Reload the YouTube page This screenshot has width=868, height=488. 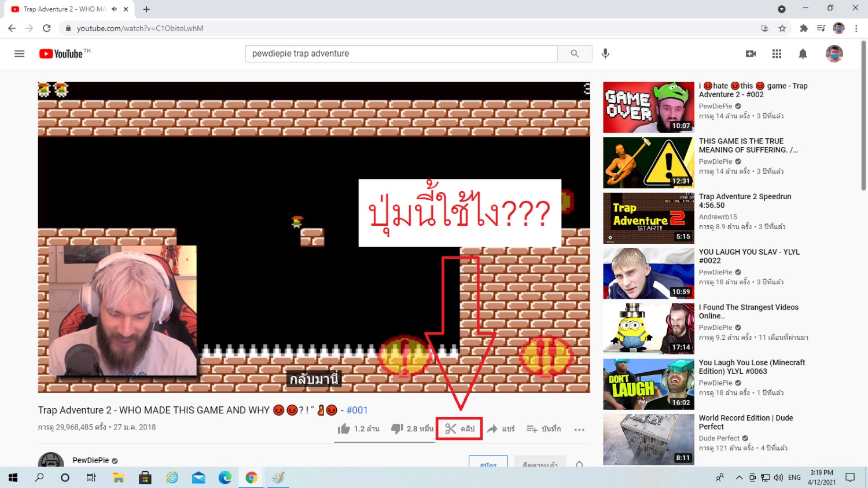coord(47,28)
